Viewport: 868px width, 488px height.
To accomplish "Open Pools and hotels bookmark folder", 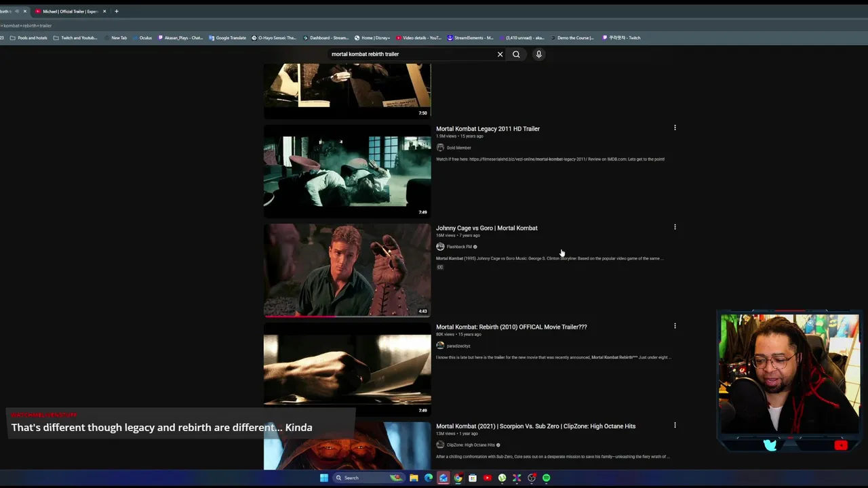I will [x=28, y=38].
